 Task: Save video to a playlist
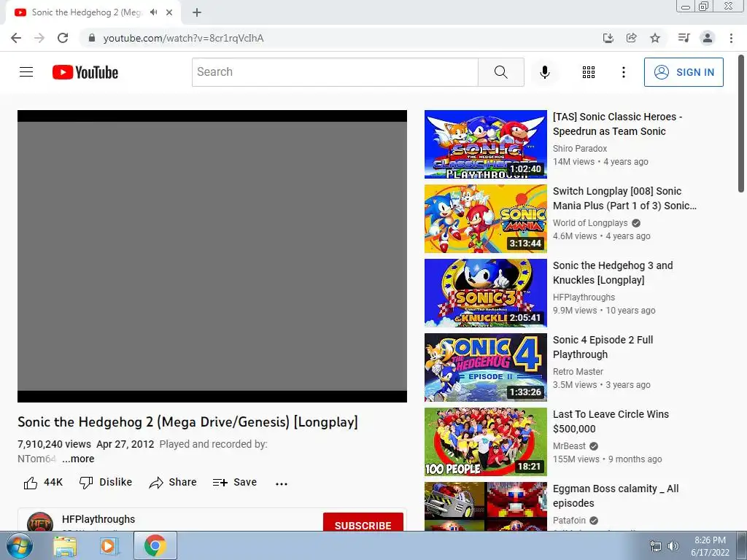(234, 483)
